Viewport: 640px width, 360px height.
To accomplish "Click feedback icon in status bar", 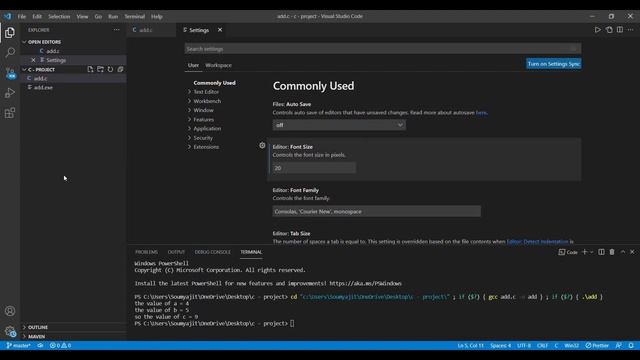I will point(619,345).
